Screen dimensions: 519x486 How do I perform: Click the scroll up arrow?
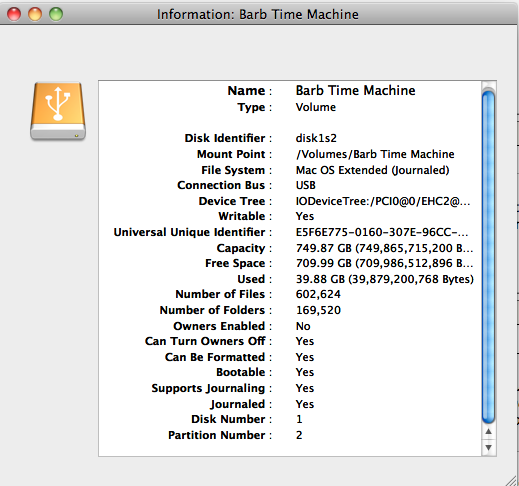pos(489,432)
